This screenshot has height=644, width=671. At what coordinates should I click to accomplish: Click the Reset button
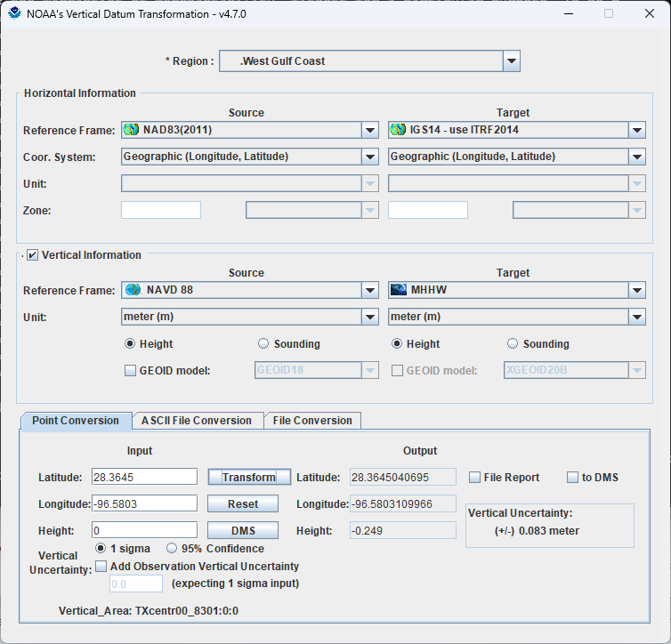click(x=243, y=503)
